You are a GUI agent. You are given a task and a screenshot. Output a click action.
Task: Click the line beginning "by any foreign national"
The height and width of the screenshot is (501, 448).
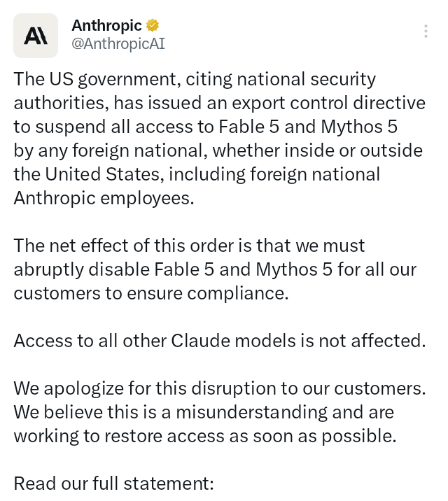218,151
